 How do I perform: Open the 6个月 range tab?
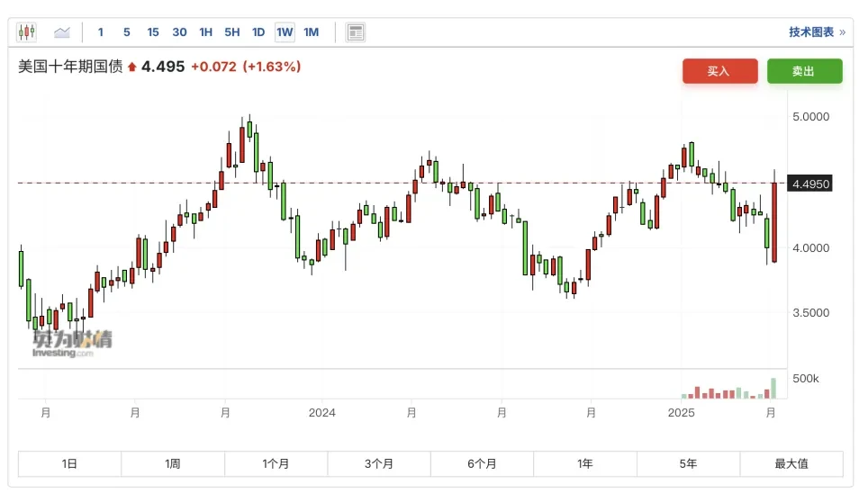(x=482, y=464)
